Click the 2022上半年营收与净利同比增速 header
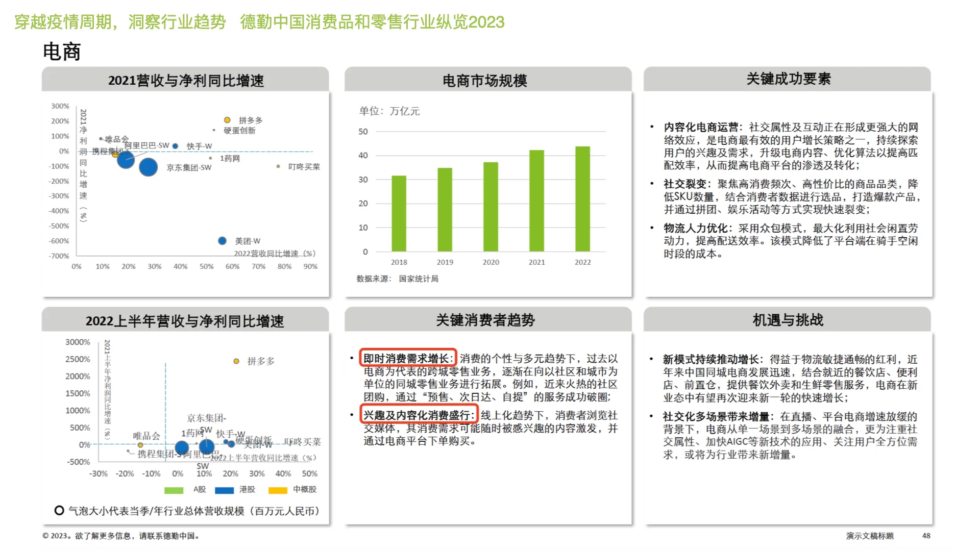 (185, 321)
